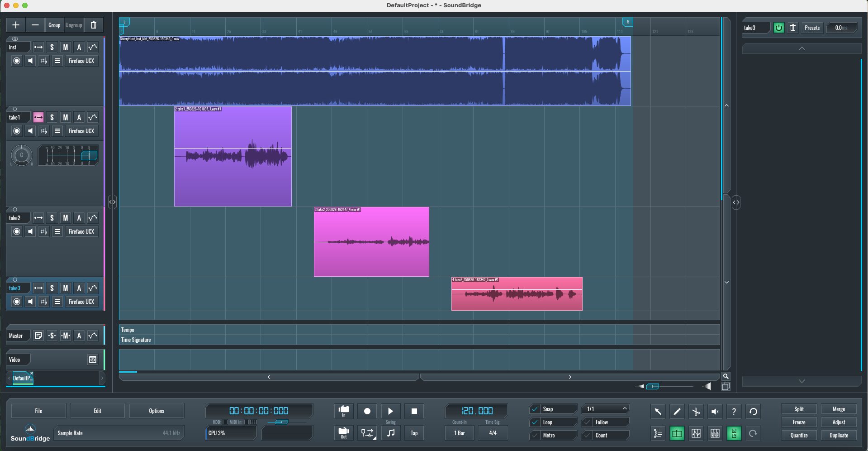Viewport: 868px width, 451px height.
Task: Open take1 track channel settings lines icon
Action: [x=57, y=131]
